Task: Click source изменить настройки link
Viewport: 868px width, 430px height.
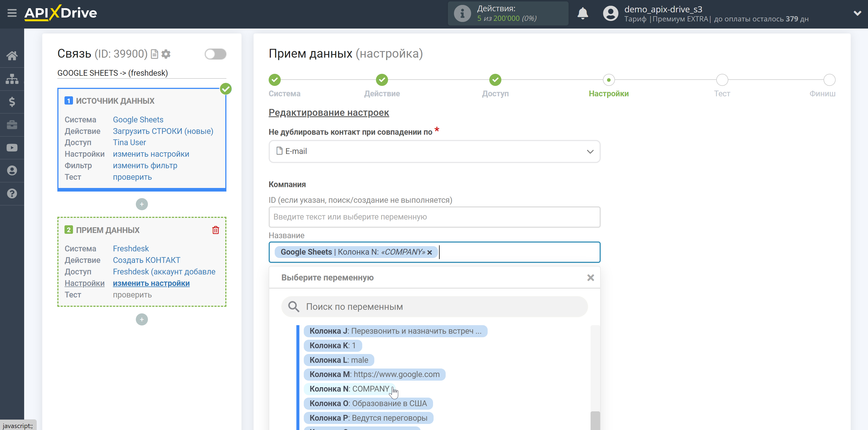Action: coord(151,154)
